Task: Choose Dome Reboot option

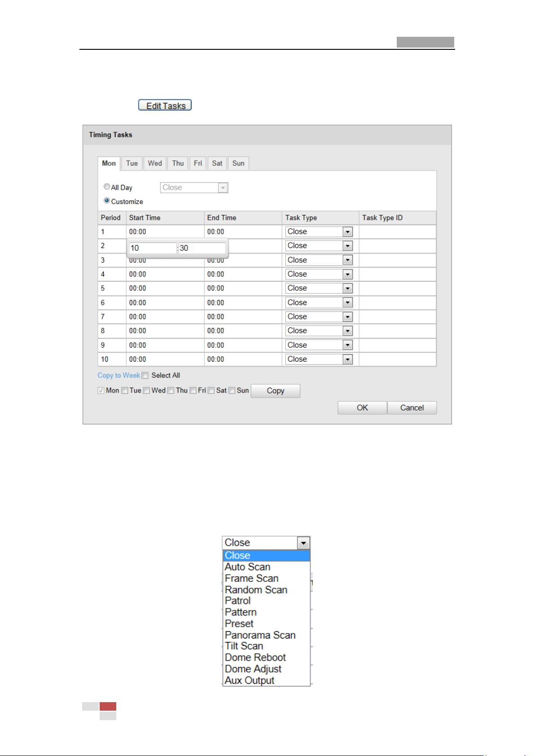Action: 267,658
